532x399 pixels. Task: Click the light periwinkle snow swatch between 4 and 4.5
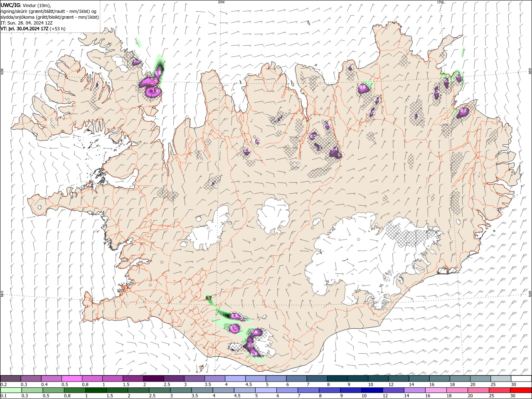click(x=235, y=378)
